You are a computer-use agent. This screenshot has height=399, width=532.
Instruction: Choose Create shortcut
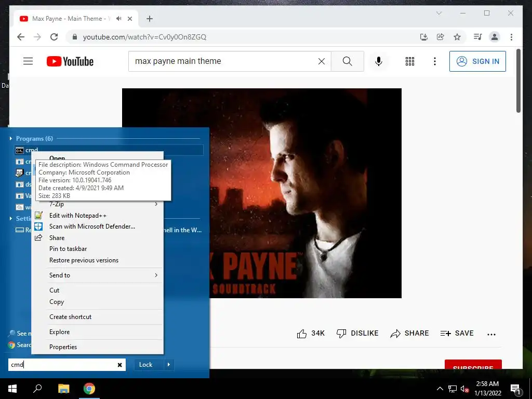(97, 316)
